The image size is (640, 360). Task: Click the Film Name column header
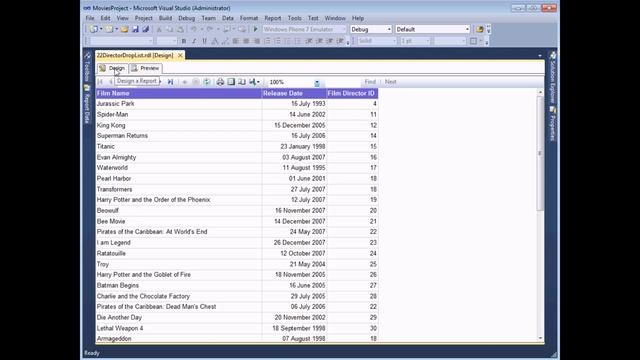click(x=178, y=93)
